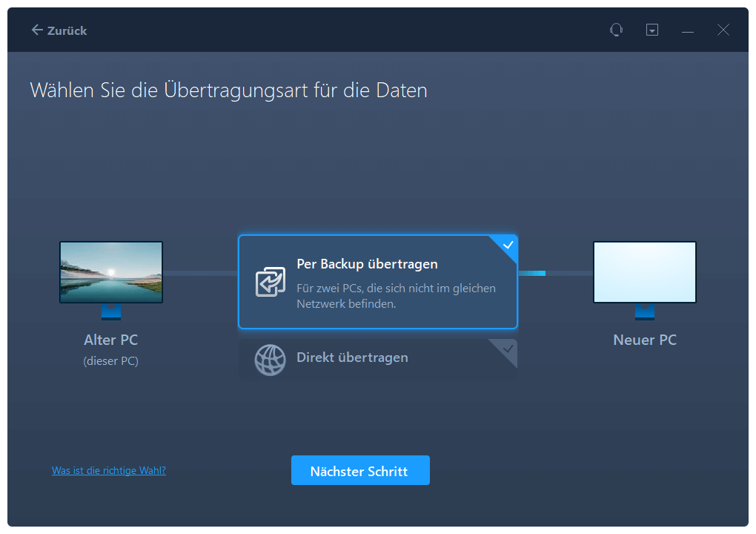This screenshot has width=756, height=534.
Task: Open the title bar dropdown menu icon
Action: pyautogui.click(x=651, y=30)
